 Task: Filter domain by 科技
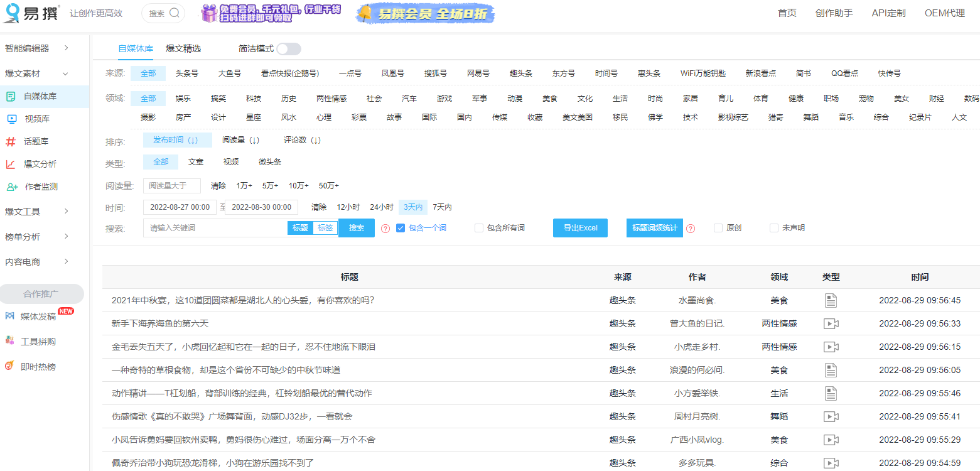pos(254,99)
